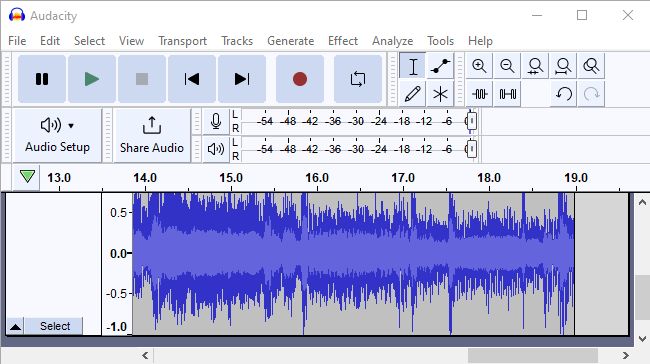Click the 0.0 label on vertical scale
The image size is (650, 364).
tap(119, 253)
